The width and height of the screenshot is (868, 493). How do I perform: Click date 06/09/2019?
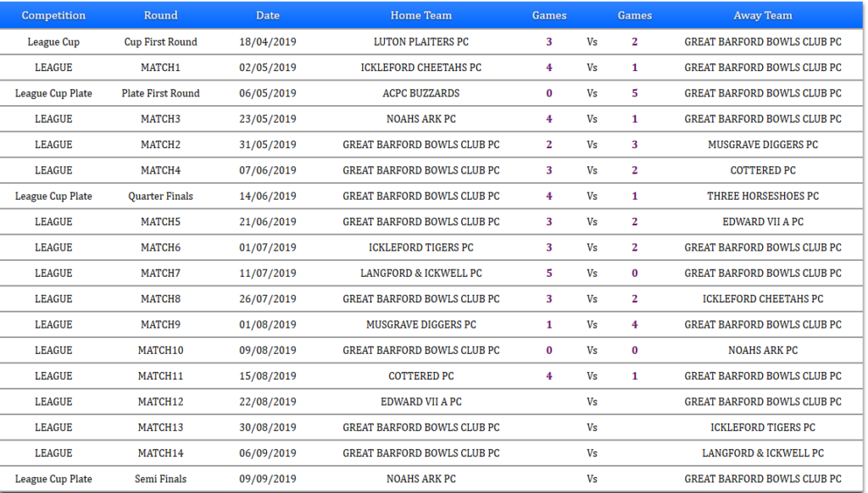click(x=267, y=454)
